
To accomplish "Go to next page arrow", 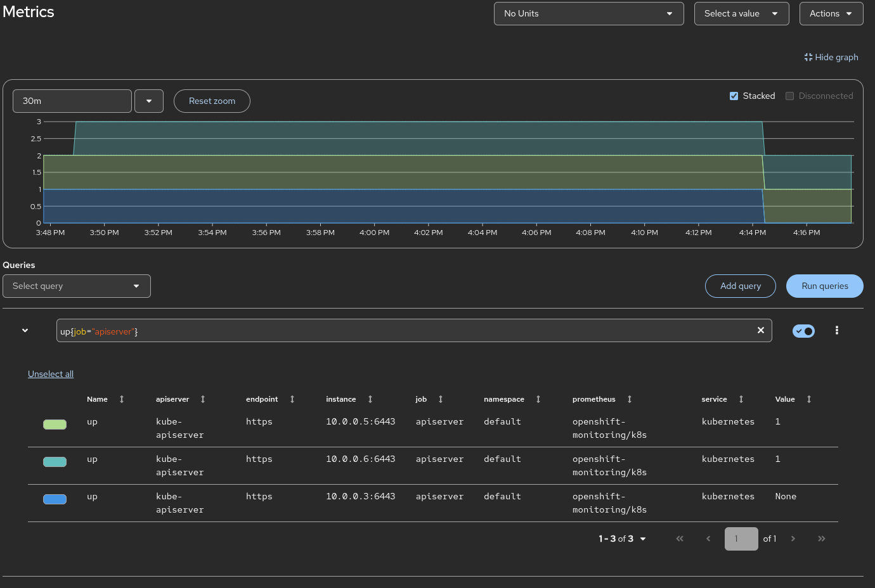I will (x=793, y=539).
